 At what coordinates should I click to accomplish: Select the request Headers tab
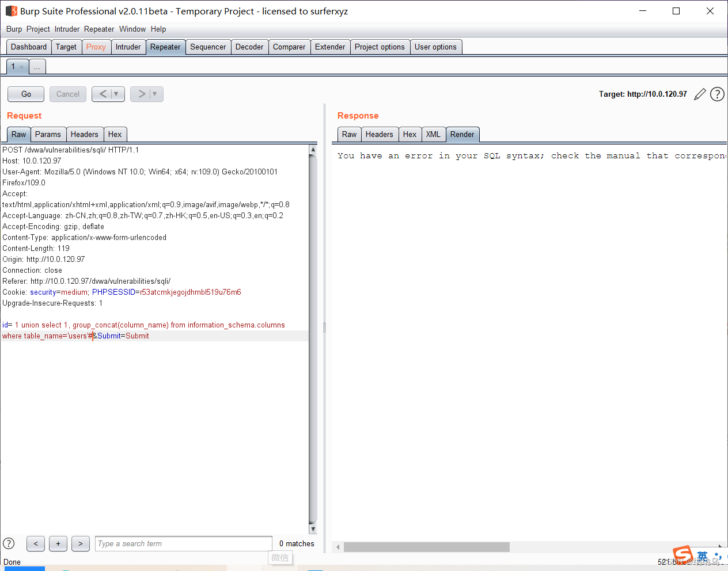tap(85, 135)
